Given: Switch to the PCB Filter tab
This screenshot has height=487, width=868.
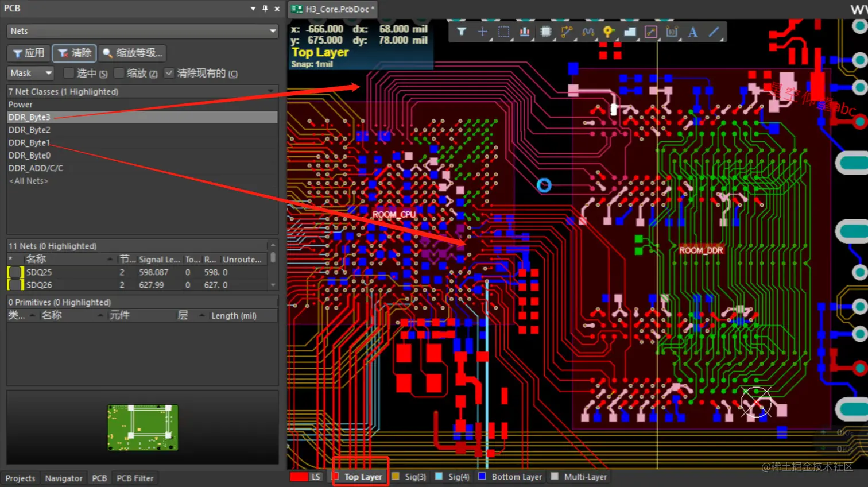Looking at the screenshot, I should click(x=135, y=478).
